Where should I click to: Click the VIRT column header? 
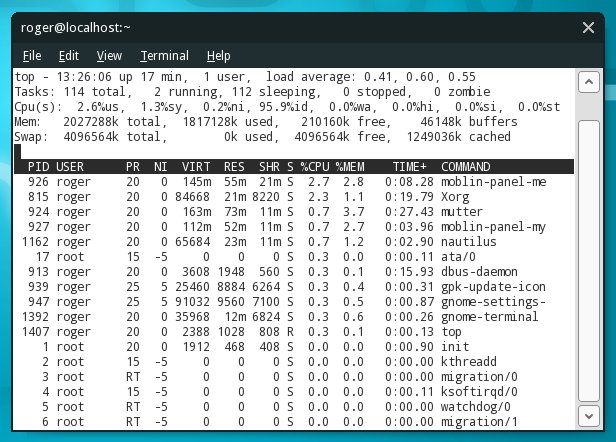196,167
